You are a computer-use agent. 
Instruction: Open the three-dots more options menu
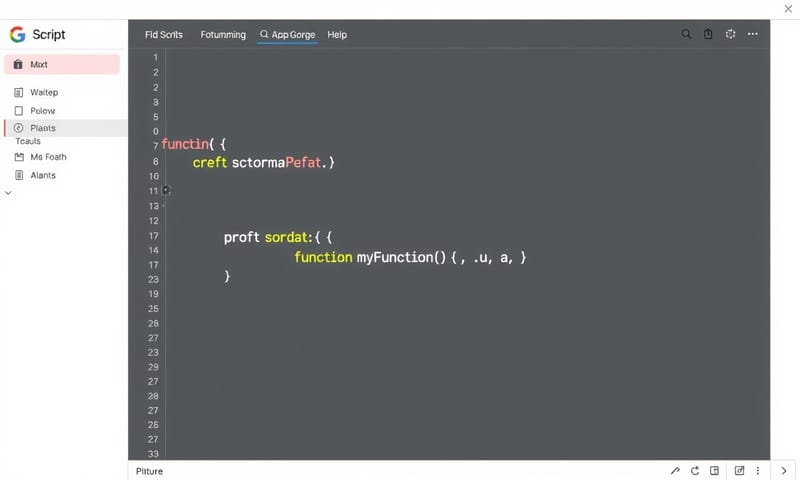click(753, 34)
